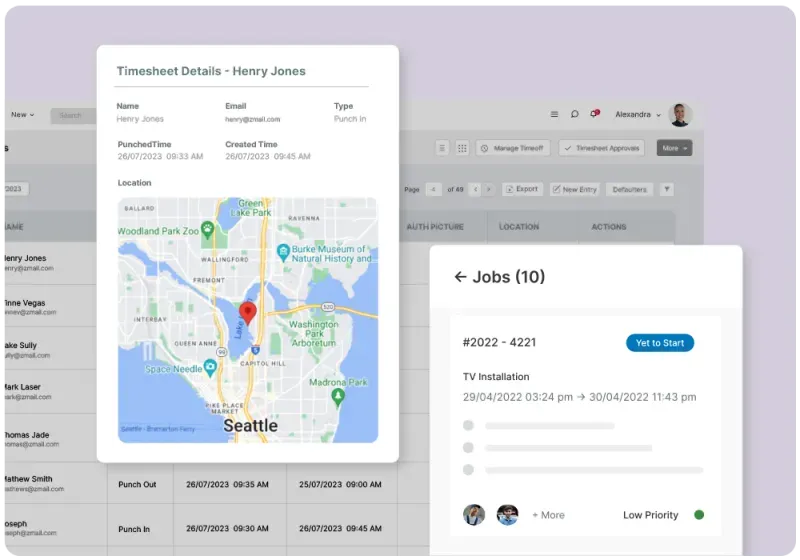Screen dimensions: 800x560
Task: Open the Defaulters list
Action: [x=630, y=189]
